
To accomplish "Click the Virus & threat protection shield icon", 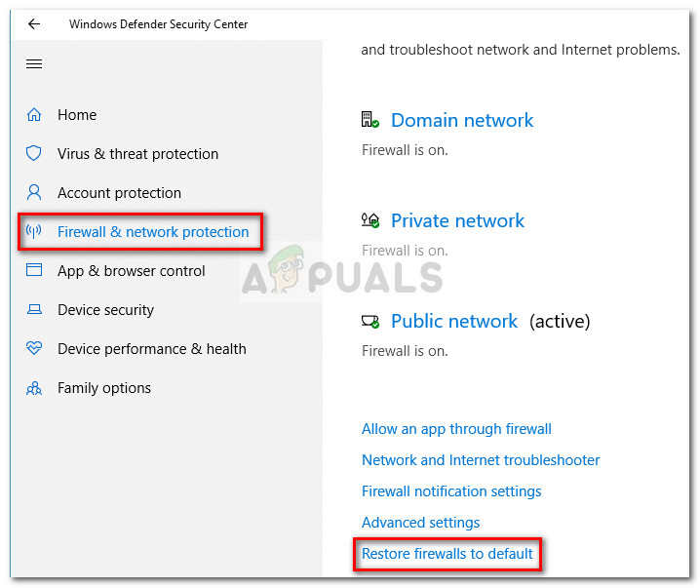I will 34,154.
